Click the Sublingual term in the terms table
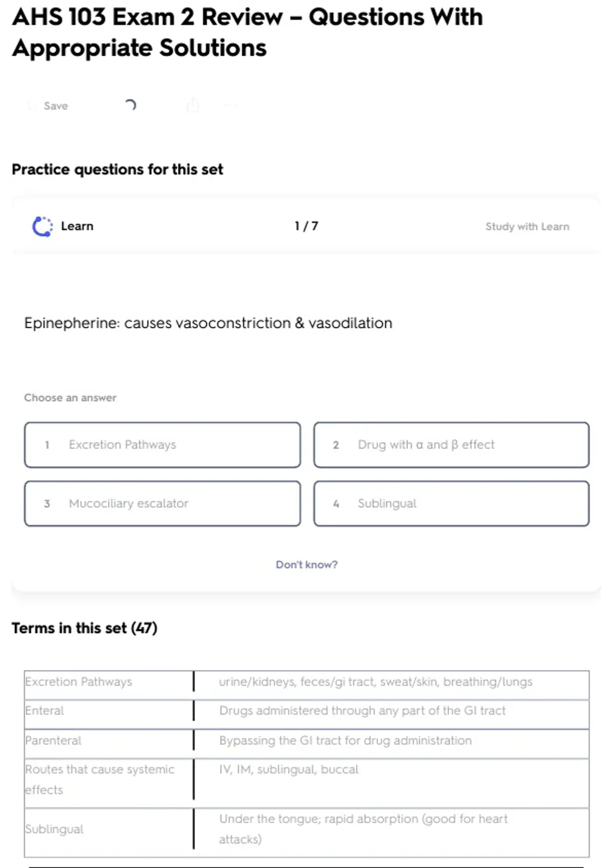 (x=55, y=829)
